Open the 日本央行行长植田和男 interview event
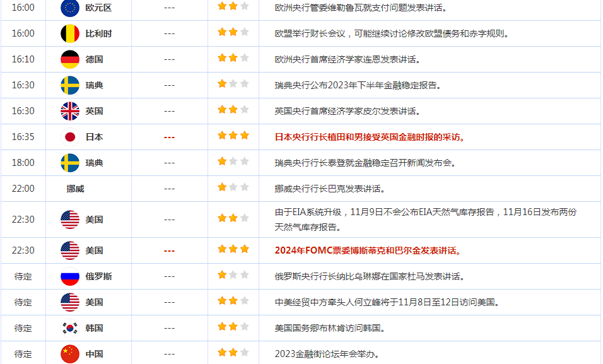 click(x=370, y=137)
